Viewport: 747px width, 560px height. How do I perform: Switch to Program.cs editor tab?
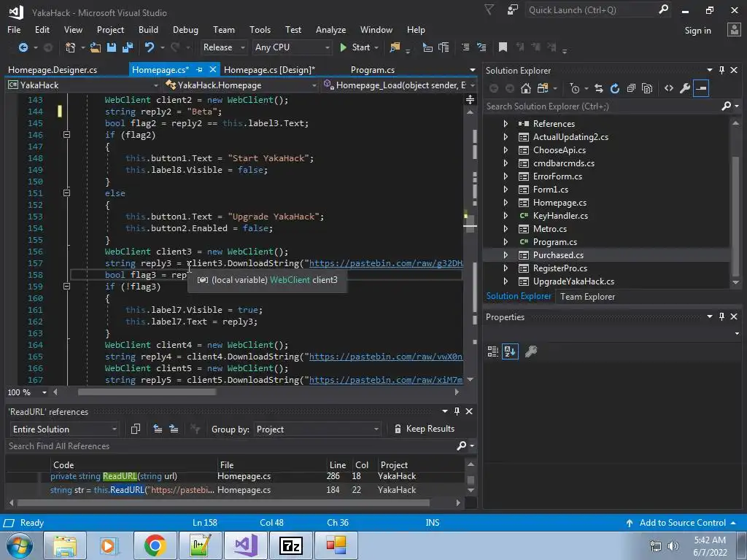(x=373, y=69)
